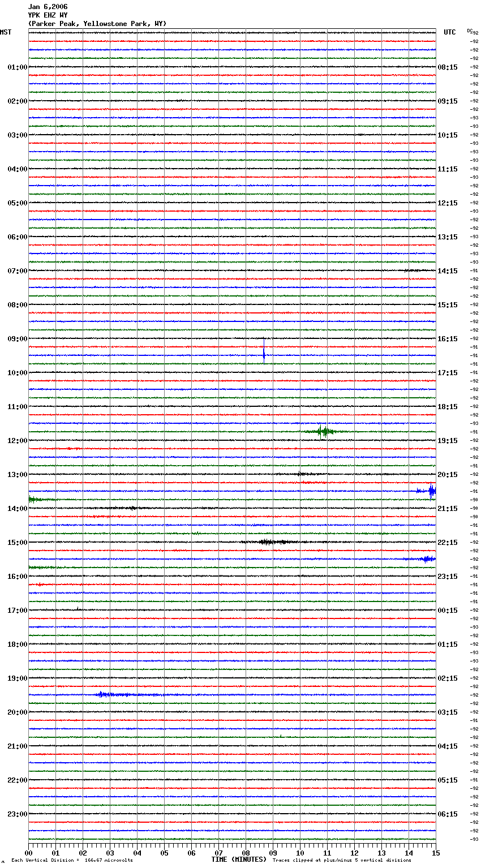Select the 13:00 MST time label
The height and width of the screenshot is (868, 481).
(18, 475)
